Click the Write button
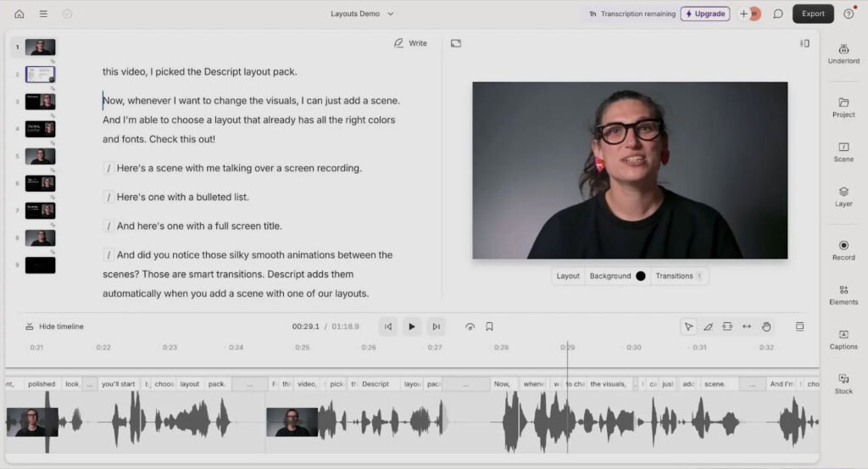This screenshot has height=469, width=868. (x=411, y=43)
